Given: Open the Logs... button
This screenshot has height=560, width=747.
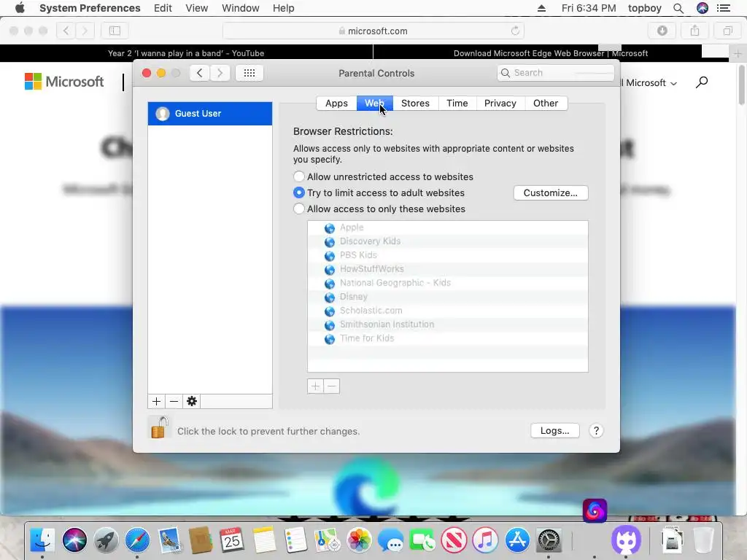Looking at the screenshot, I should click(555, 430).
